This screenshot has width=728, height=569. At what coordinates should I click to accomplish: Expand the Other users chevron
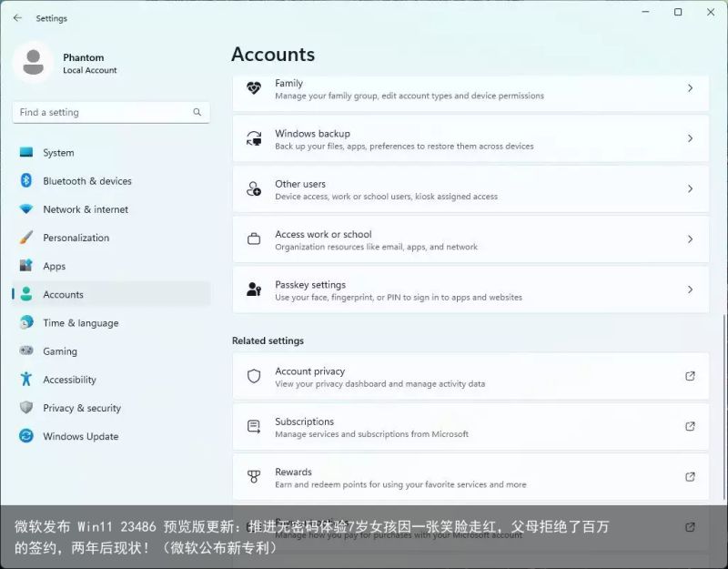[691, 188]
